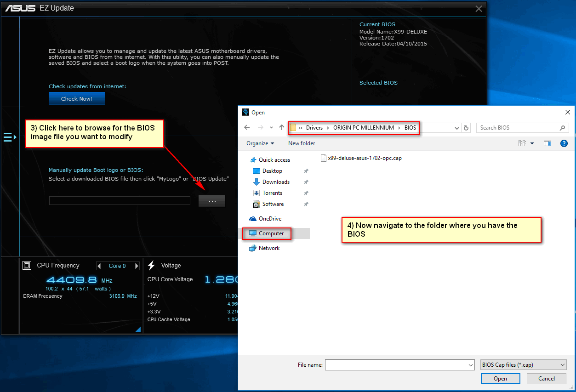Go back in the Open dialog
Screen dimensions: 576x392
(247, 128)
